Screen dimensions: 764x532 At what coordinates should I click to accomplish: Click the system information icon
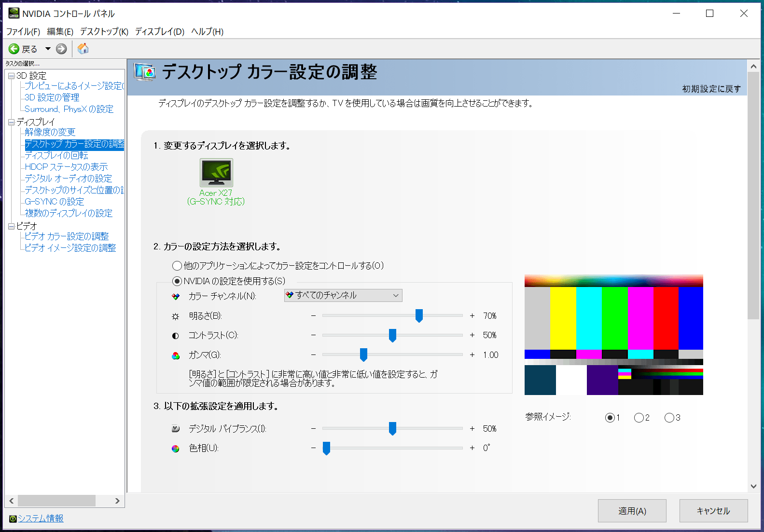pos(13,518)
